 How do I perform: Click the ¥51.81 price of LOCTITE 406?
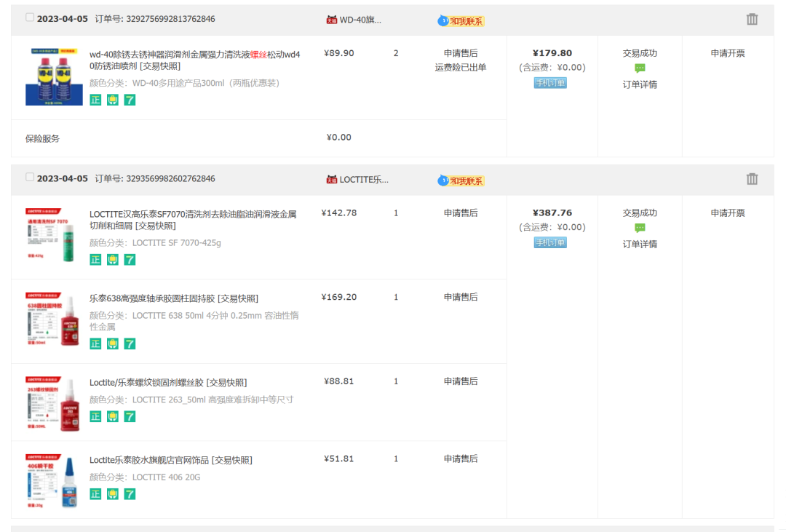[x=339, y=458]
